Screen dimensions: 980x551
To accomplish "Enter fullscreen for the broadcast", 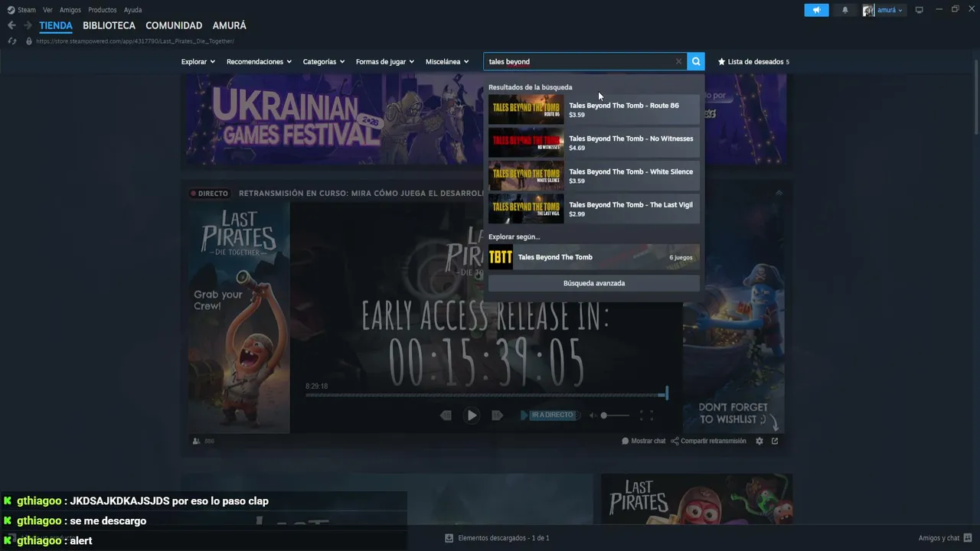I will click(646, 416).
